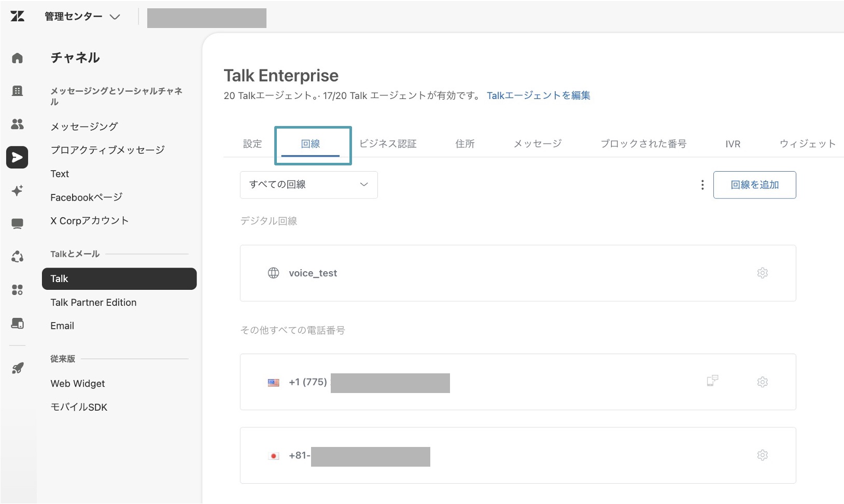Open the AI sparkle icon in sidebar
The height and width of the screenshot is (504, 844).
(x=17, y=191)
